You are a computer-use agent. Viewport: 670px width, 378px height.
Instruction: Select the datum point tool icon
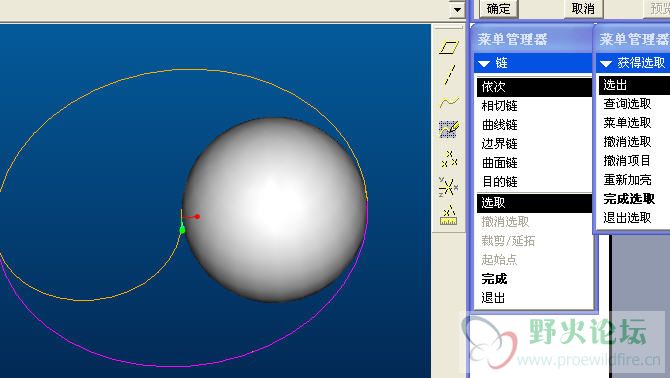(449, 158)
